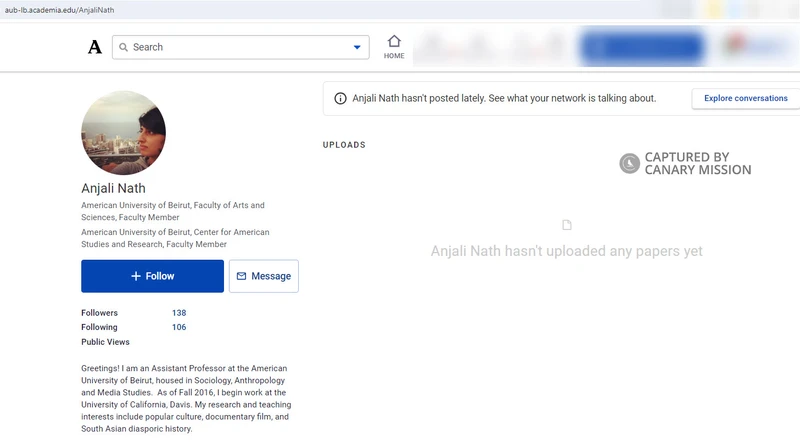Click Explore conversations button

click(745, 98)
